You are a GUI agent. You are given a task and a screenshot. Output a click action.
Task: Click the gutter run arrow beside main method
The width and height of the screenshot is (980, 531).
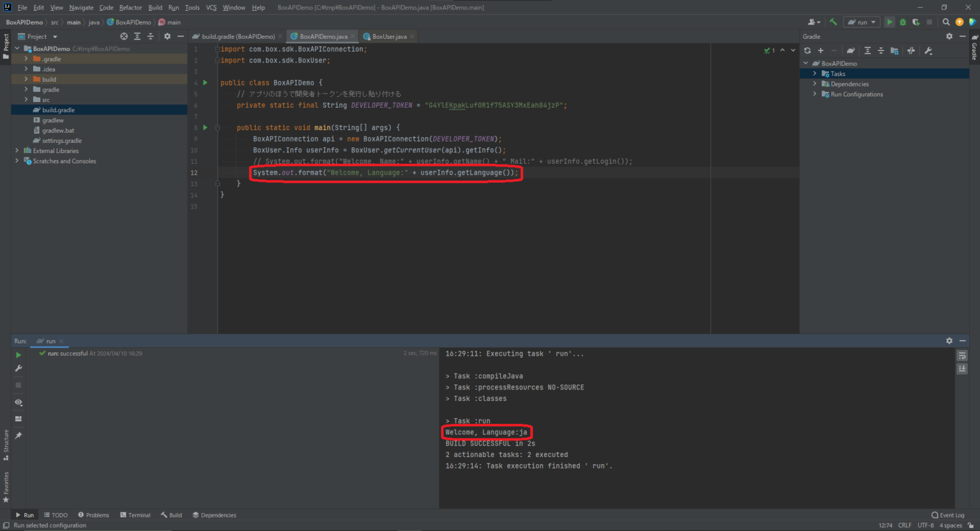(205, 127)
